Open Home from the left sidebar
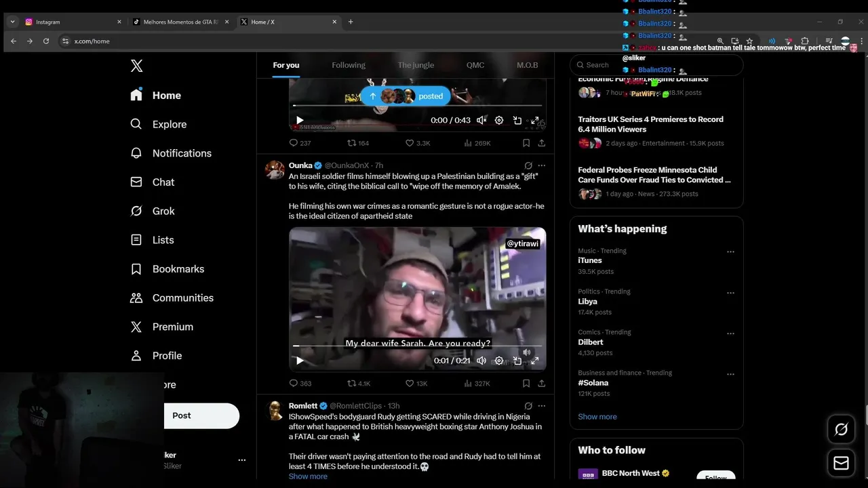Image resolution: width=868 pixels, height=488 pixels. pos(156,96)
